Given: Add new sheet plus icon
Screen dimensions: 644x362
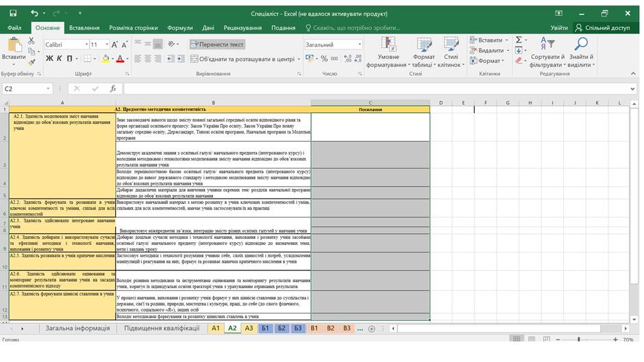Looking at the screenshot, I should pyautogui.click(x=372, y=328).
